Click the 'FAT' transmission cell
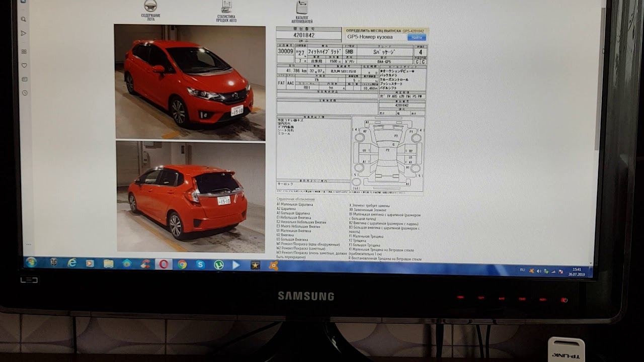Viewport: 644px width, 362px height. click(281, 83)
